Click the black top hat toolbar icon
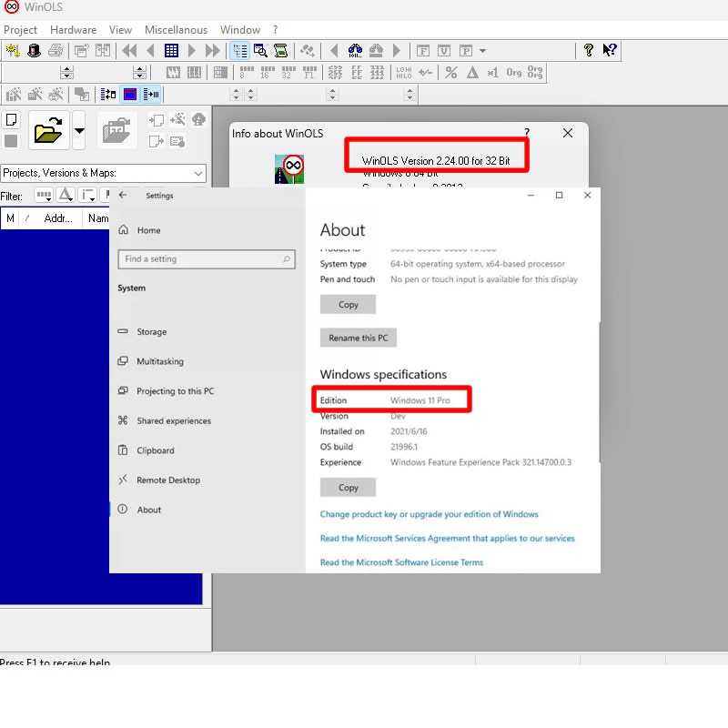The height and width of the screenshot is (728, 728). [x=34, y=50]
